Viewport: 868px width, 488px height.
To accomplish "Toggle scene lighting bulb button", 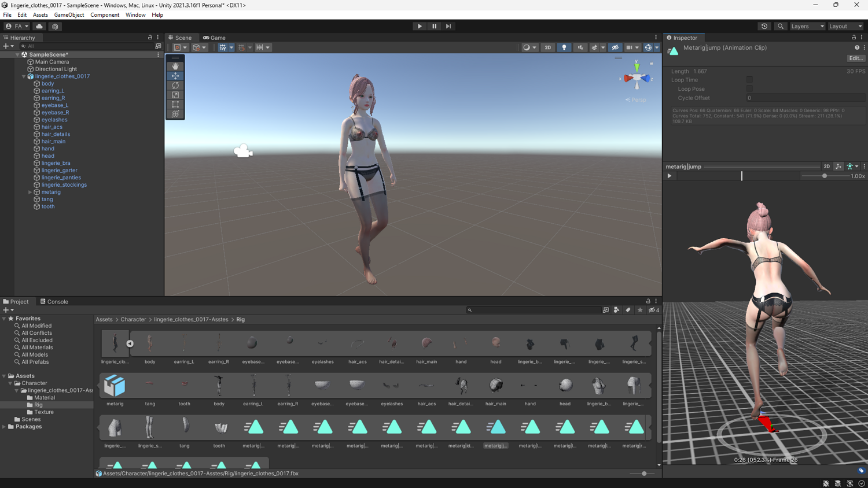I will pyautogui.click(x=564, y=47).
